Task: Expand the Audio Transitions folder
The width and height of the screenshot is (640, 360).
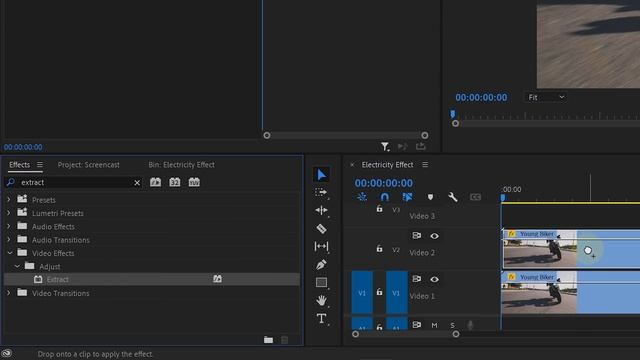Action: click(9, 240)
